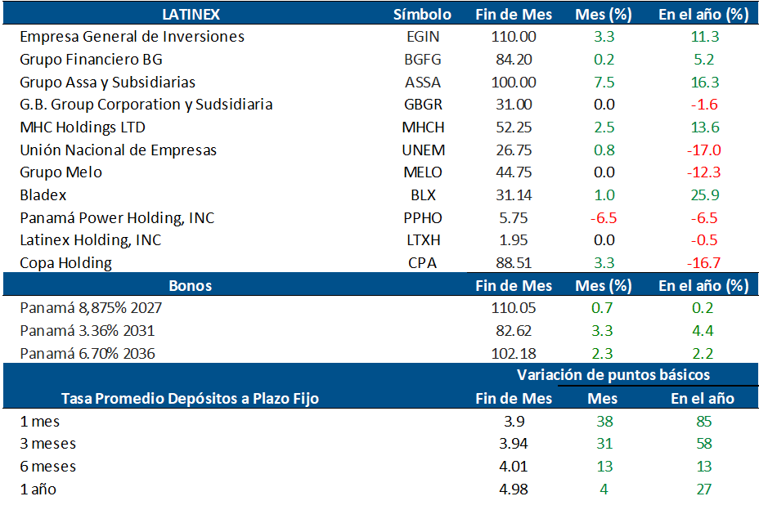759x532 pixels.
Task: Select the 88.51 price value
Action: tap(514, 262)
